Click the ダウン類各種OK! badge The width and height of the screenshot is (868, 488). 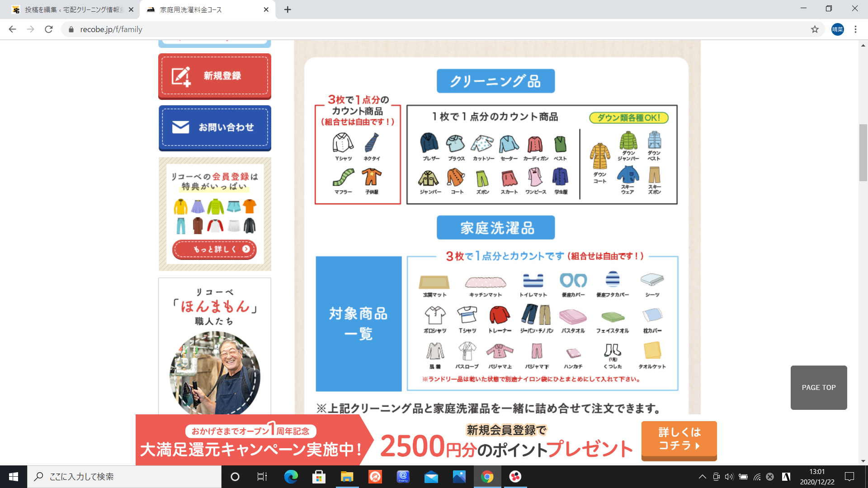629,118
